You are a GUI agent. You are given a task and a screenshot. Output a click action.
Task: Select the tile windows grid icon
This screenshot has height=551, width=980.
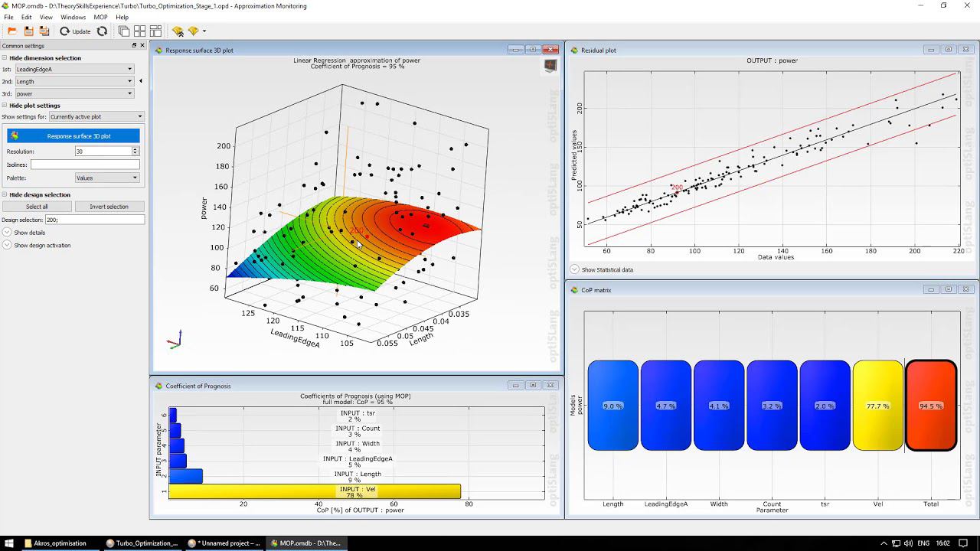pos(140,31)
